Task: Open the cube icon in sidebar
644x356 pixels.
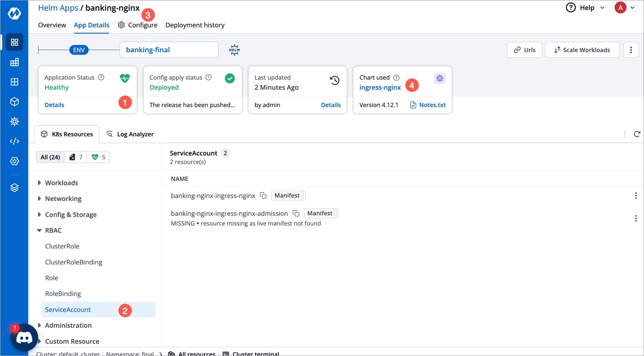Action: [14, 102]
